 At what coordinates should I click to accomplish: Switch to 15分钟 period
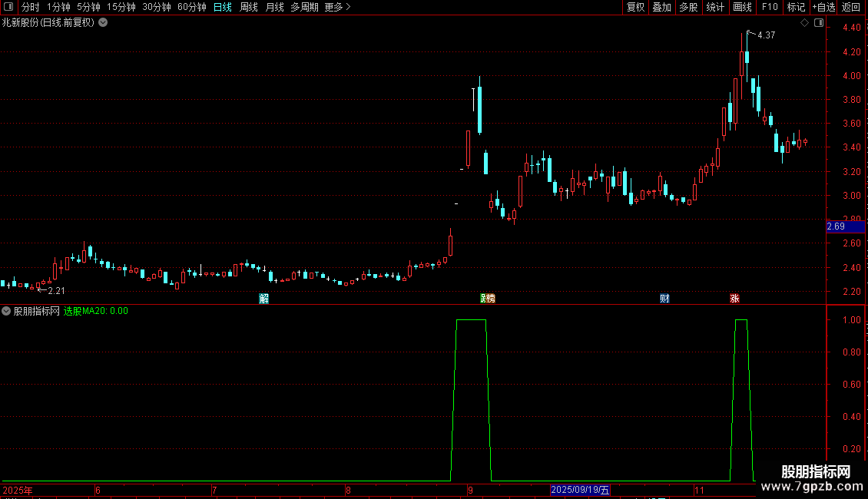(x=121, y=7)
